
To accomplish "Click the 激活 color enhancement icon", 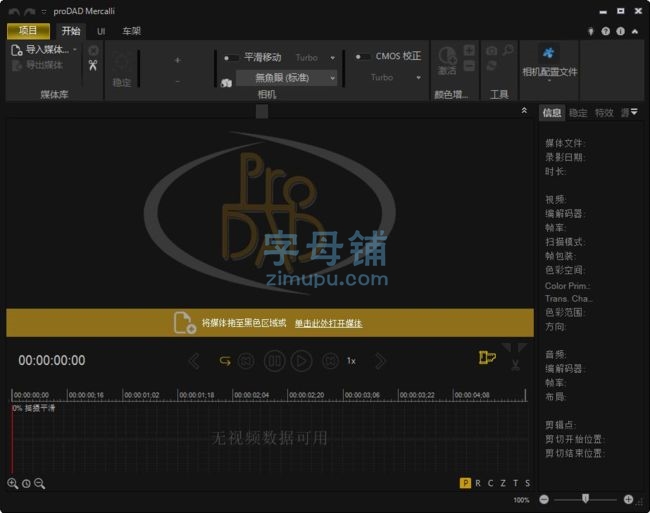I will [x=447, y=61].
